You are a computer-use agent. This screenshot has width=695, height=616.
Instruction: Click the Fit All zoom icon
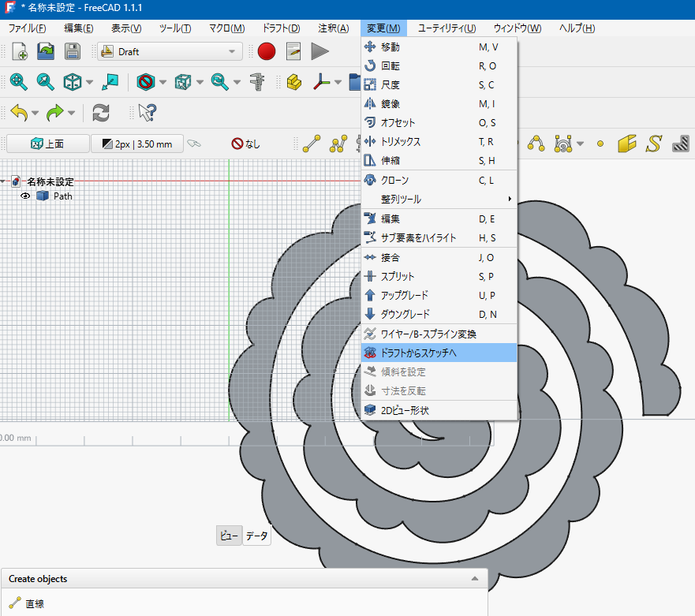[x=19, y=82]
